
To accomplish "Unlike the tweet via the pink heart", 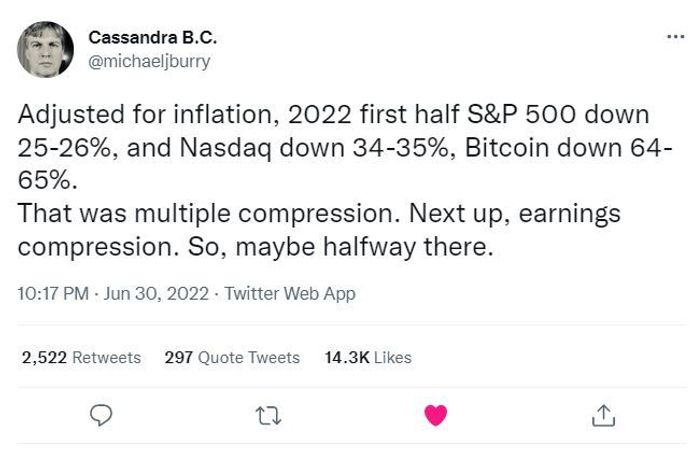I will (x=436, y=413).
